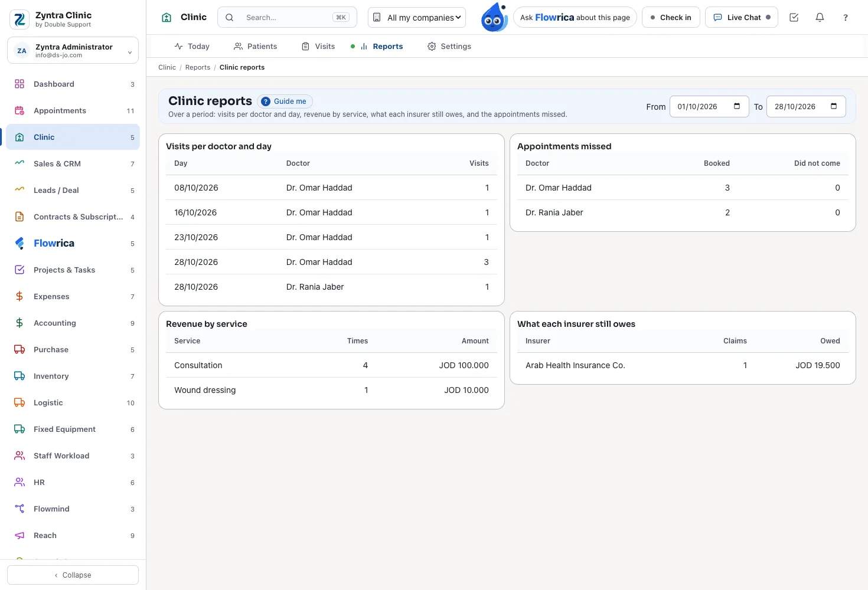Switch to the Visits tab
Image resolution: width=868 pixels, height=590 pixels.
[x=318, y=47]
